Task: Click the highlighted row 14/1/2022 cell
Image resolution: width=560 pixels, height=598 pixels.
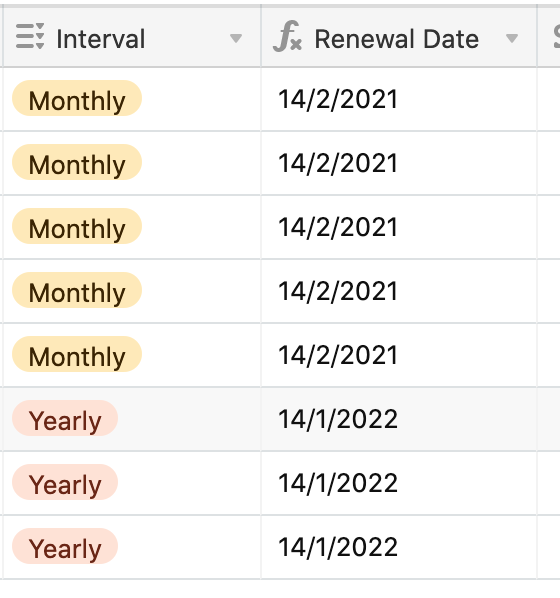Action: (x=399, y=419)
